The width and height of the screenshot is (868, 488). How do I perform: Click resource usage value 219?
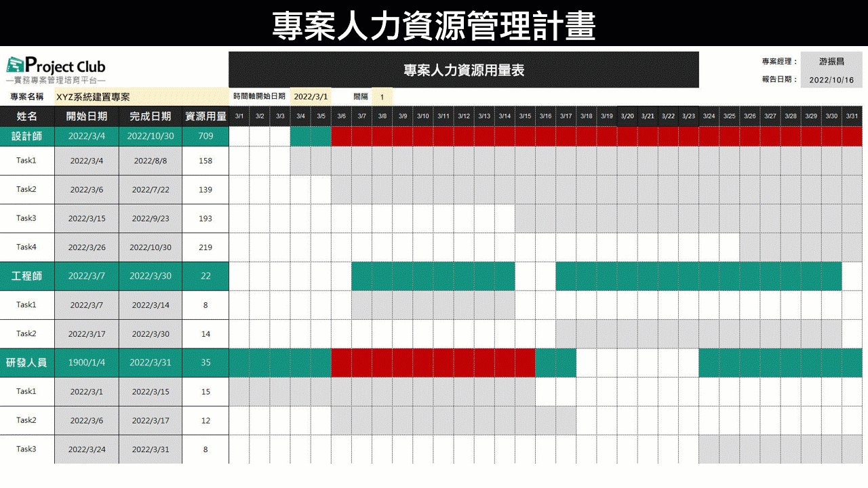tap(205, 247)
